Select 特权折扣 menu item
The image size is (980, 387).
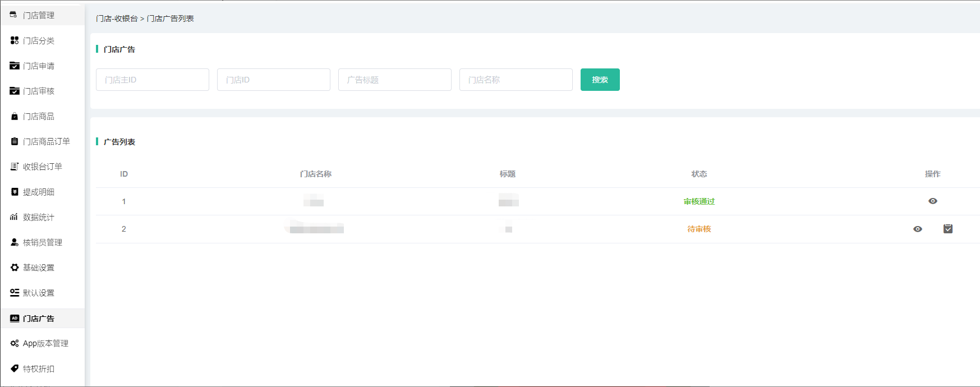pyautogui.click(x=39, y=368)
